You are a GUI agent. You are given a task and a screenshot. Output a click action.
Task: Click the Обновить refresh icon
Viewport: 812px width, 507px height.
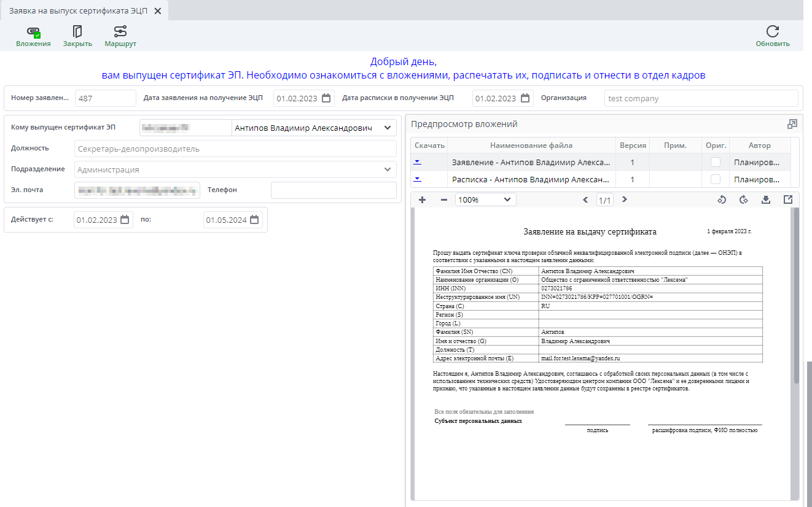(773, 36)
